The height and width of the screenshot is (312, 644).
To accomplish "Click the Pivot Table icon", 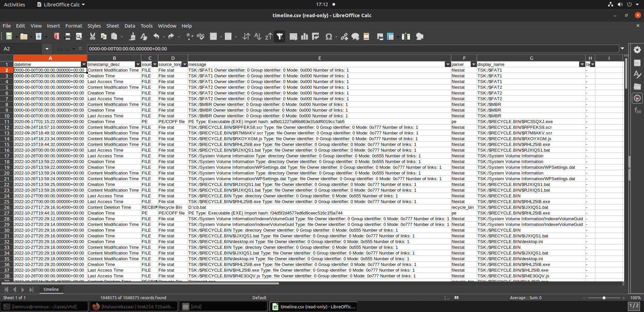I will (x=316, y=37).
